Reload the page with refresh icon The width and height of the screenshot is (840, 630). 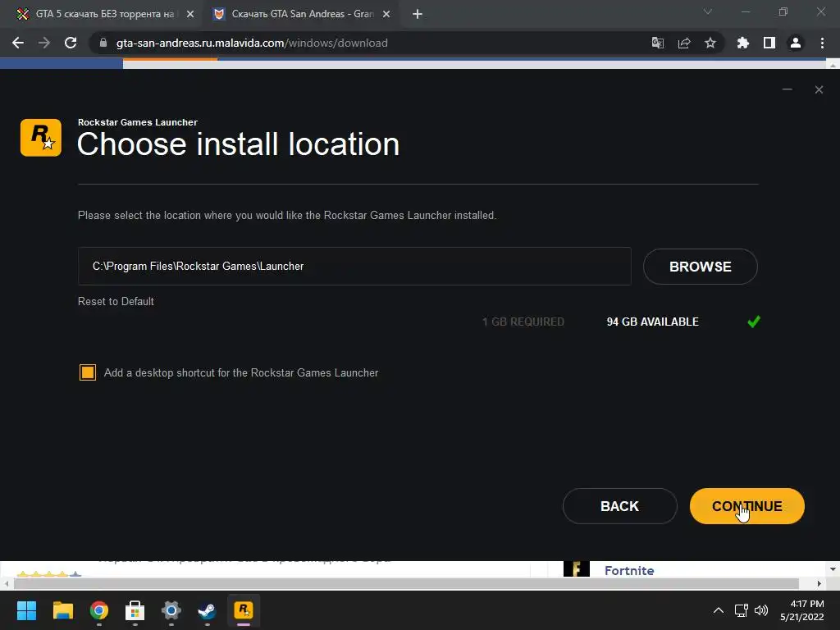tap(71, 43)
